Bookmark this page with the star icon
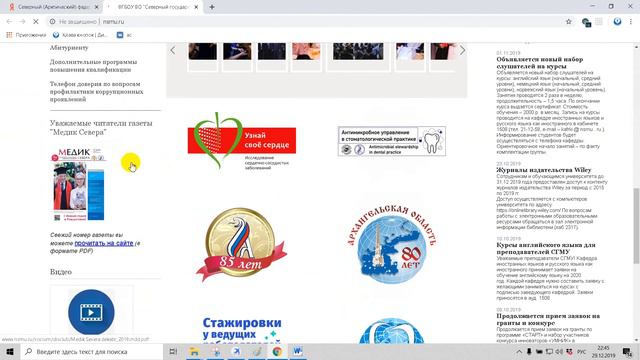The width and height of the screenshot is (640, 360). coord(569,22)
